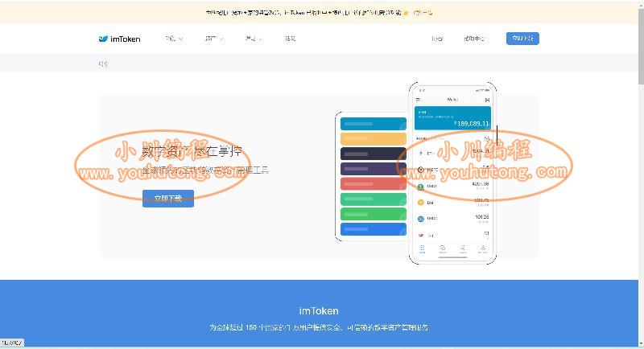Click the ETH balance card showing 189,089.11
The height and width of the screenshot is (349, 644).
(452, 118)
